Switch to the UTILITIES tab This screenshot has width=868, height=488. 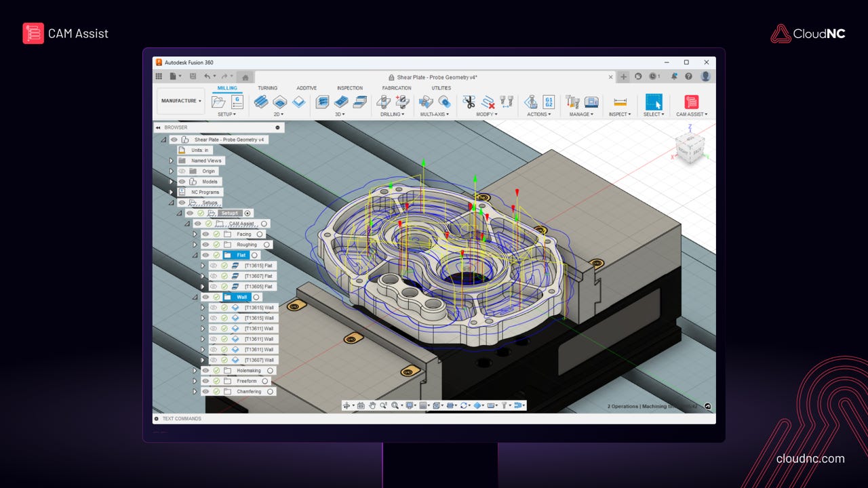pyautogui.click(x=441, y=88)
